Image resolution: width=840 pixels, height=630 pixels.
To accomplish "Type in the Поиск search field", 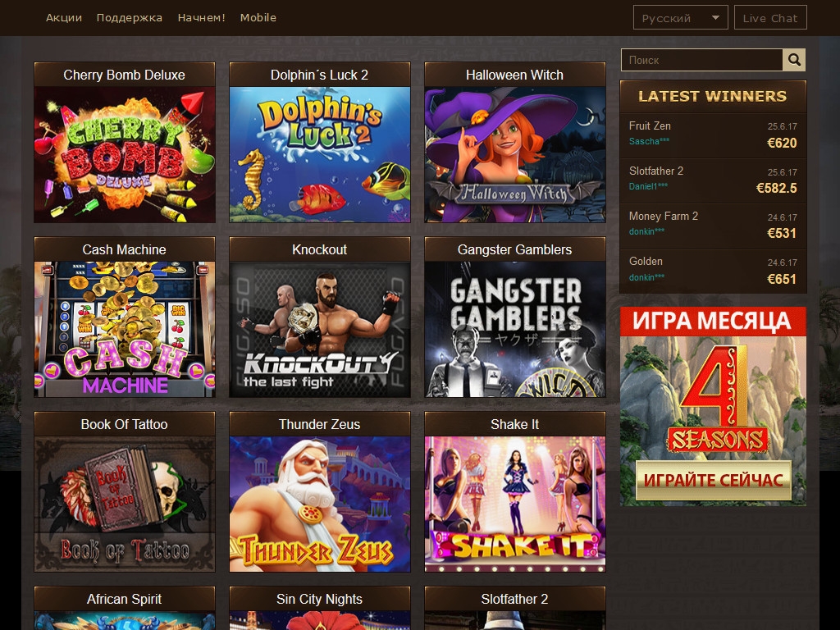I will (x=701, y=60).
